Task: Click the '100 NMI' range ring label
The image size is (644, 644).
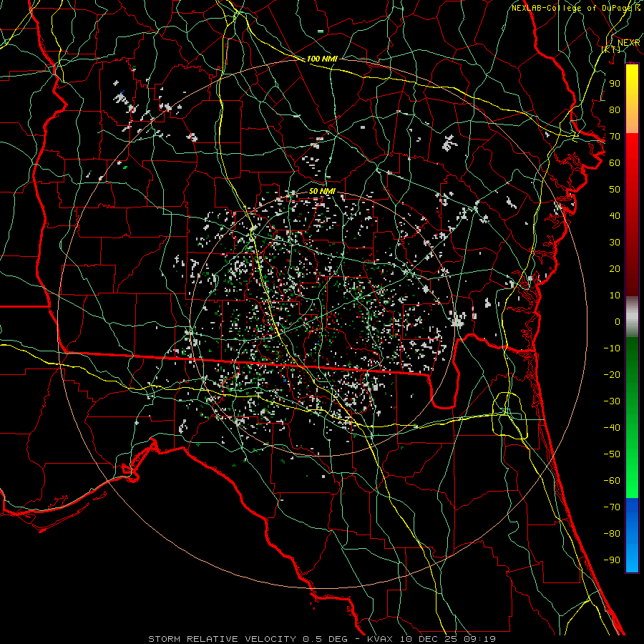Action: coord(322,59)
